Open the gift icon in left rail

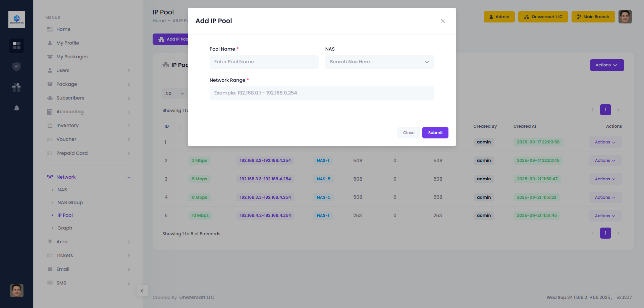pos(16,87)
